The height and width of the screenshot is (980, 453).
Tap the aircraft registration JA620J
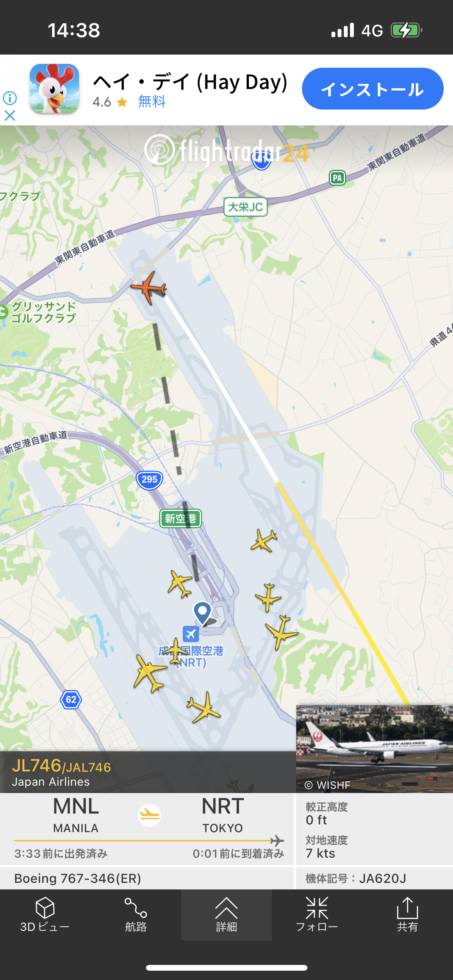383,878
